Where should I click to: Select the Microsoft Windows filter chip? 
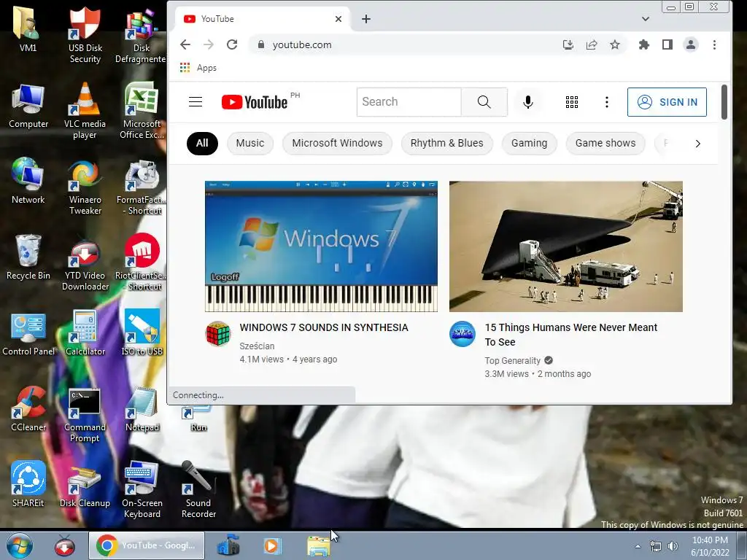[x=337, y=144]
